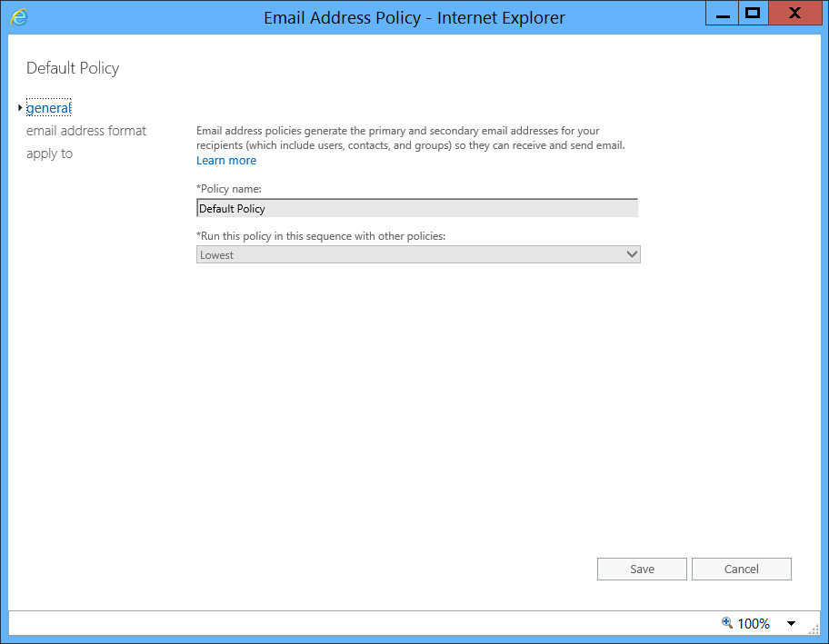829x644 pixels.
Task: Maximize the Email Address Policy window
Action: 753,14
